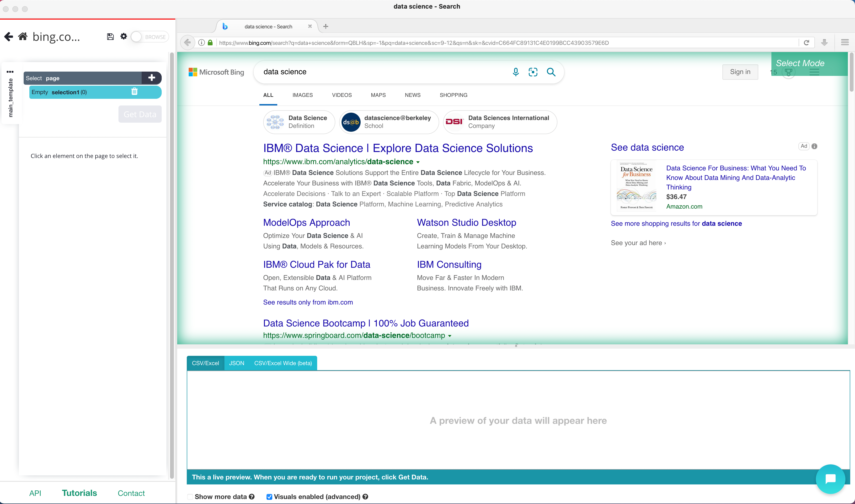Open Data Science Bootcamp result
Image resolution: width=855 pixels, height=504 pixels.
point(366,323)
